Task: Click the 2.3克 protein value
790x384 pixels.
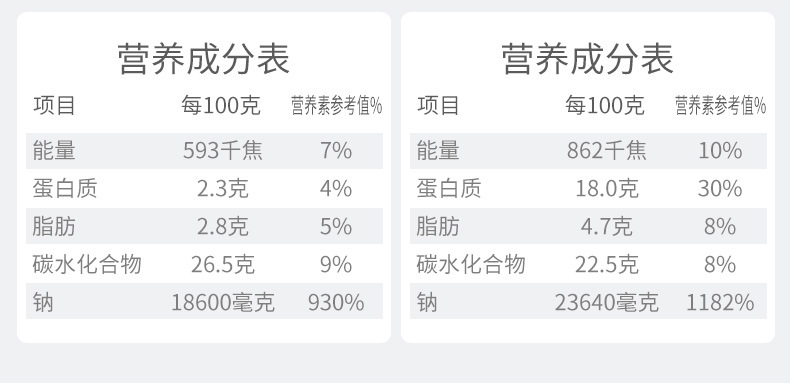Action: click(x=223, y=188)
